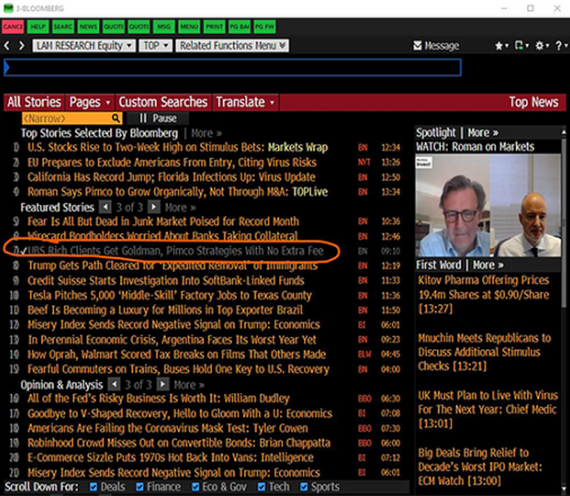Click the red CANCEL key button
This screenshot has width=570, height=496.
click(x=13, y=27)
